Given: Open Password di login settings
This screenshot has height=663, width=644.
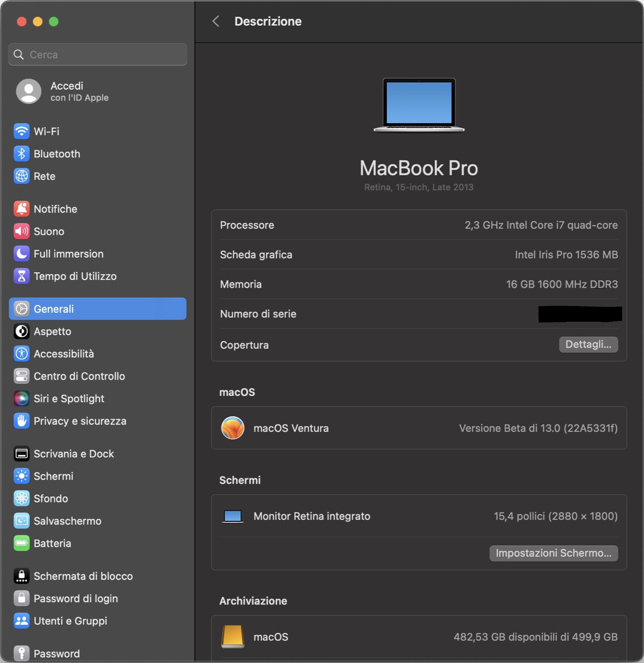Looking at the screenshot, I should point(97,598).
